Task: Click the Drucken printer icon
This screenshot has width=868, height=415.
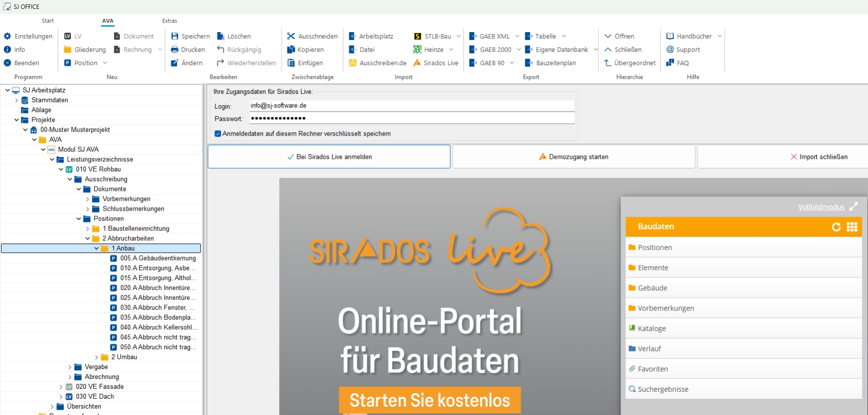Action: coord(175,49)
